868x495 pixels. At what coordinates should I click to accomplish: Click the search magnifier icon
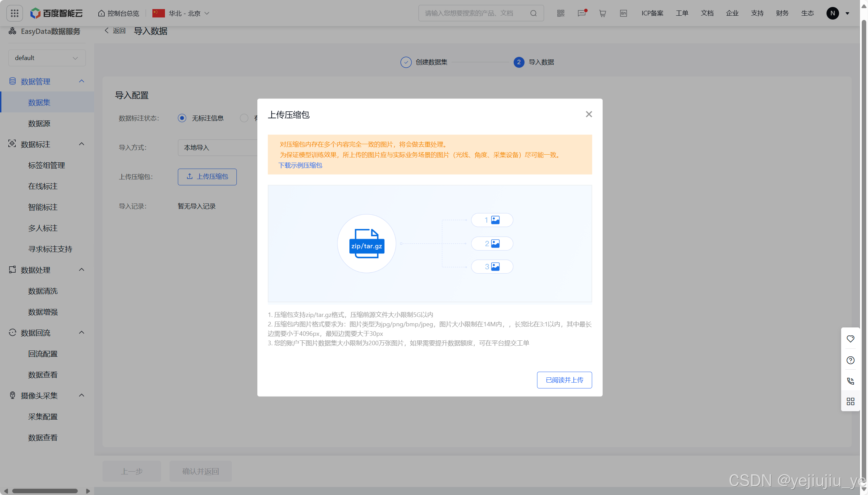[533, 13]
